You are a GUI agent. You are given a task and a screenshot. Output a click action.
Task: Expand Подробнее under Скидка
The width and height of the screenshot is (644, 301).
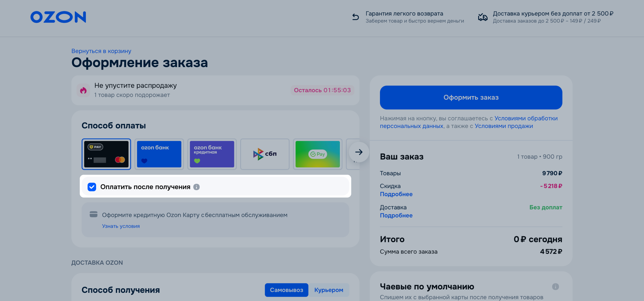click(x=396, y=194)
